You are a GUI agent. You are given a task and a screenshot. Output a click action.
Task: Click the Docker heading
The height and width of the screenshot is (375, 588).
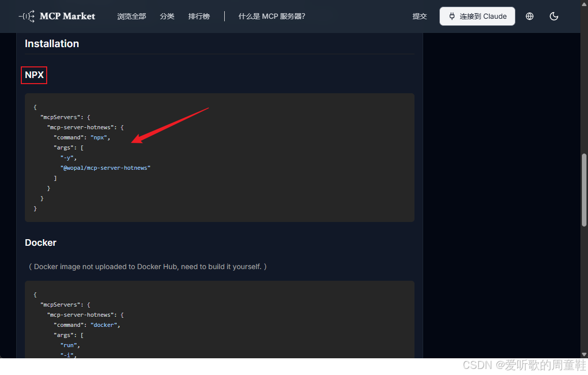(x=41, y=243)
